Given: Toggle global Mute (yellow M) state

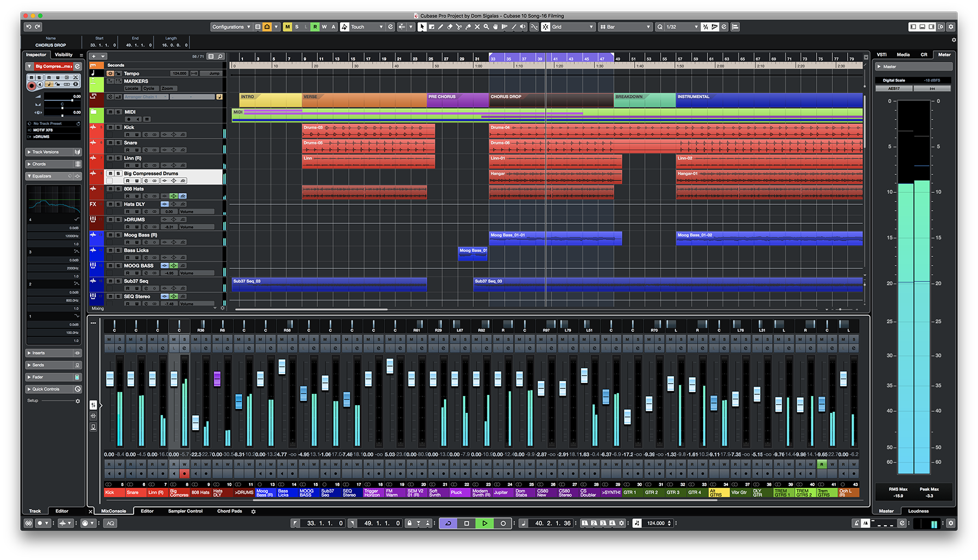Looking at the screenshot, I should (287, 27).
